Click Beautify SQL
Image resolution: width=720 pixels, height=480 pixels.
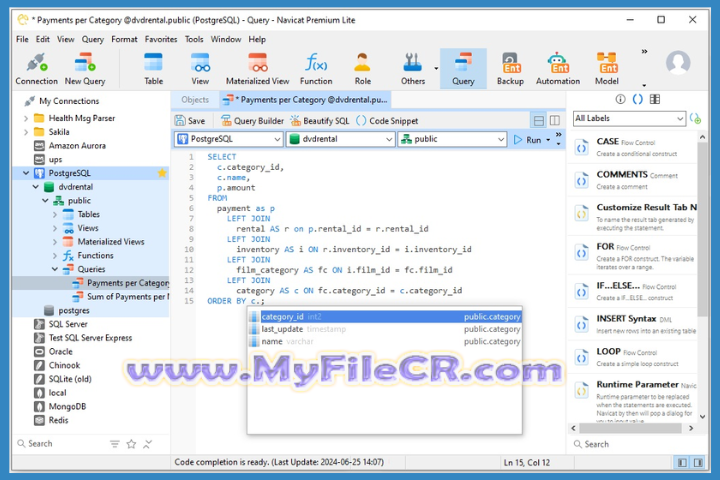pos(320,121)
